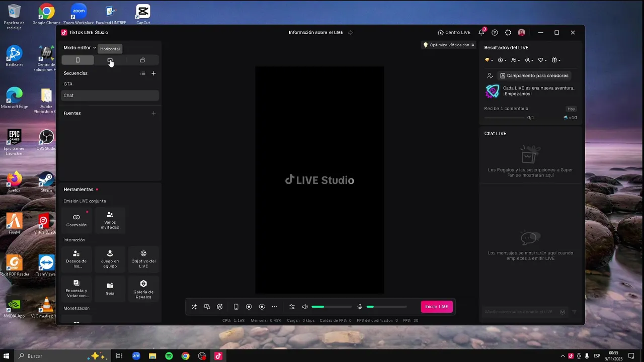Viewport: 644px width, 362px height.
Task: Select the GTA scene
Action: tap(110, 84)
